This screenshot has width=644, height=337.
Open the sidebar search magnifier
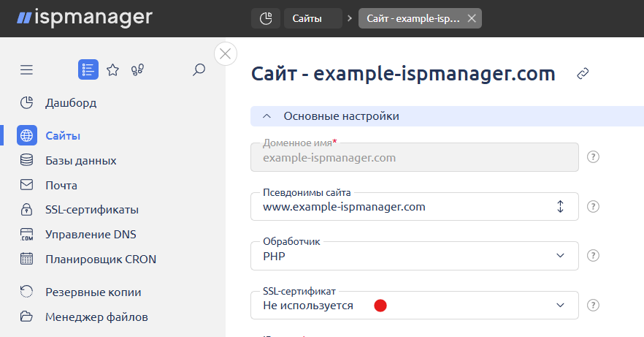tap(199, 70)
